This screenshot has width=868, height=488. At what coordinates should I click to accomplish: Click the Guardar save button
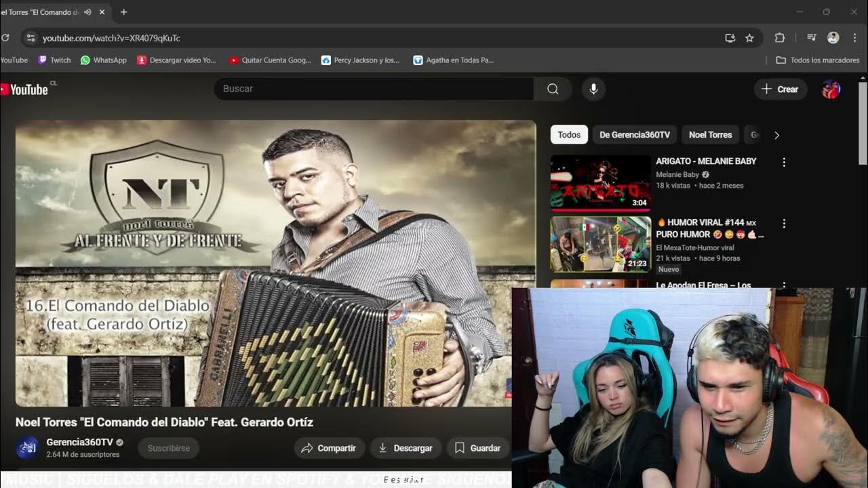pos(478,448)
